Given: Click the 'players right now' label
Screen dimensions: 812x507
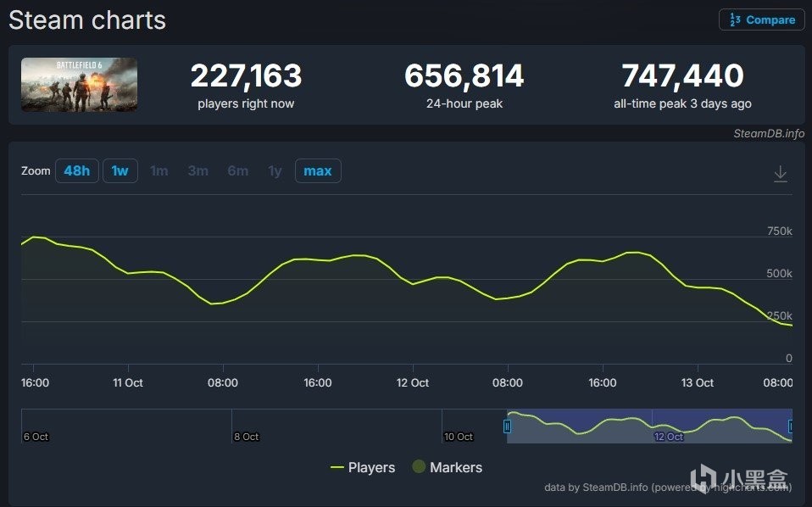Looking at the screenshot, I should pyautogui.click(x=246, y=103).
